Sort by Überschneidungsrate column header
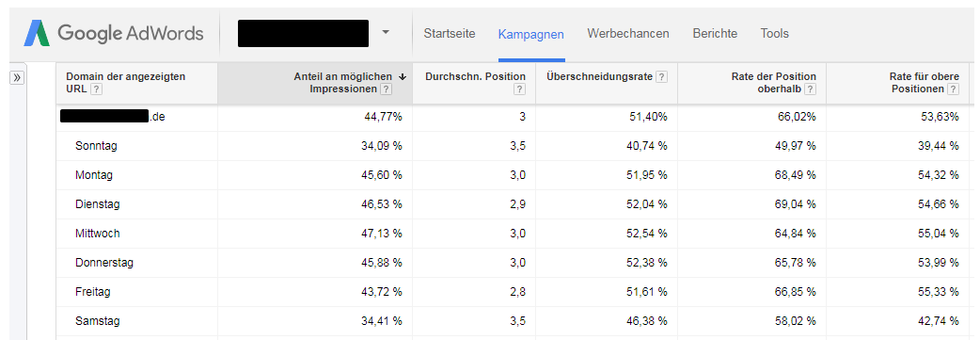 pyautogui.click(x=599, y=76)
